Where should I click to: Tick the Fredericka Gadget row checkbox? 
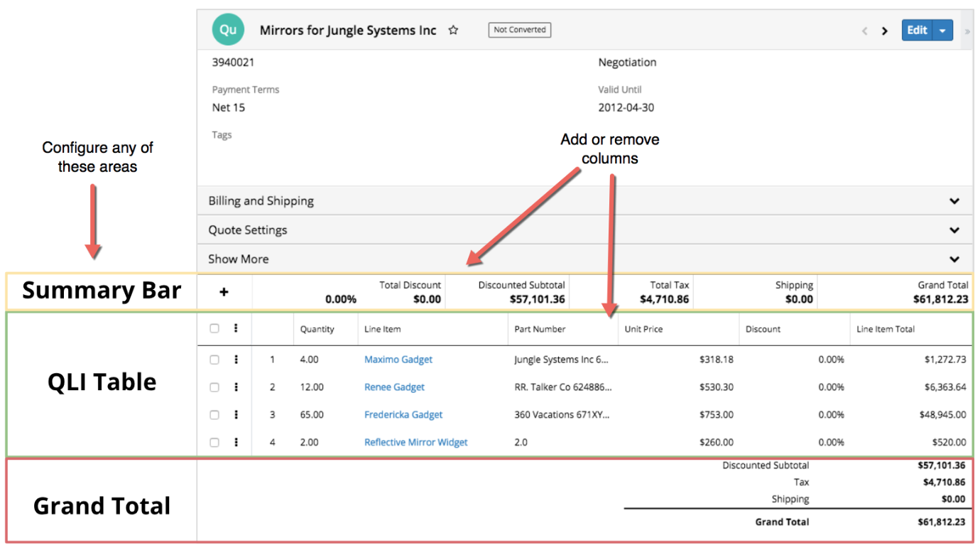214,415
